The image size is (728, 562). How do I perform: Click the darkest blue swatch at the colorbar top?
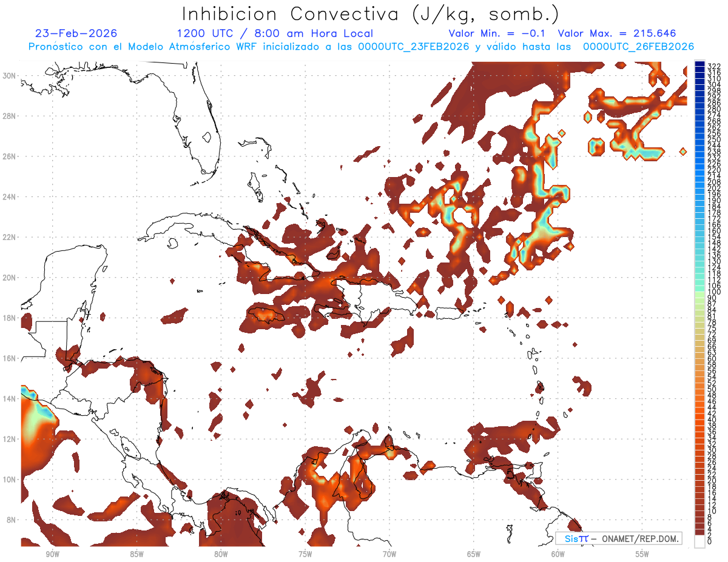[x=700, y=64]
